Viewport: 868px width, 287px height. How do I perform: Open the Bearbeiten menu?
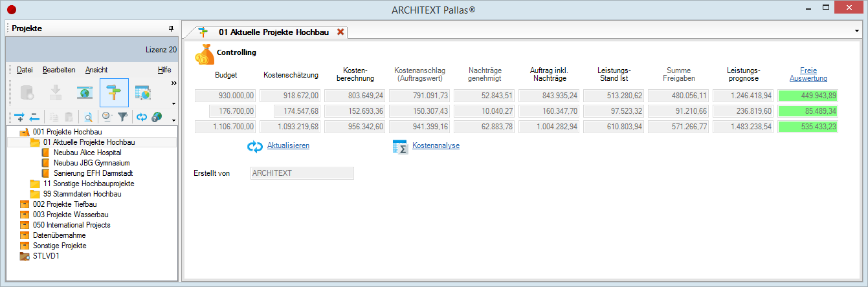[59, 70]
